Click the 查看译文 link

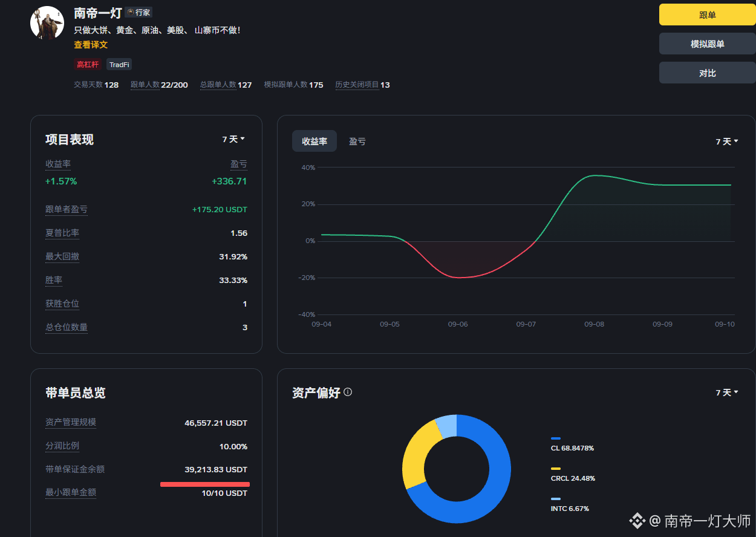tap(91, 45)
